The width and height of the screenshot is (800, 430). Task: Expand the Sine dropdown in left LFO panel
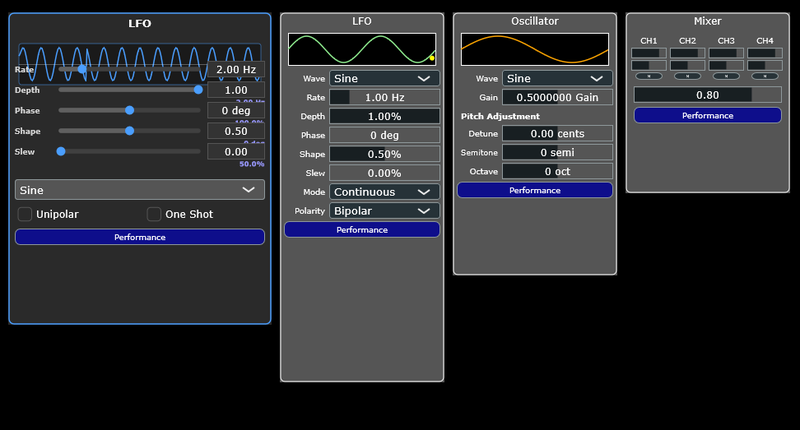click(x=140, y=190)
